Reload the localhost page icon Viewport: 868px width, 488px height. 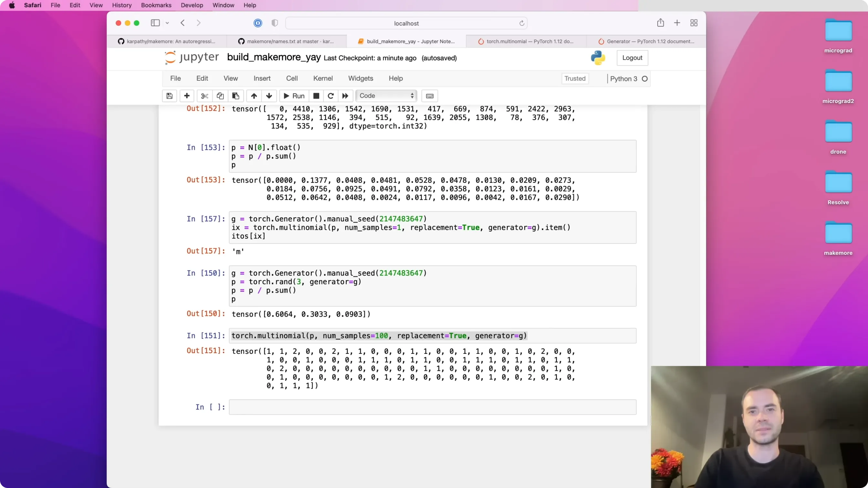click(x=522, y=23)
